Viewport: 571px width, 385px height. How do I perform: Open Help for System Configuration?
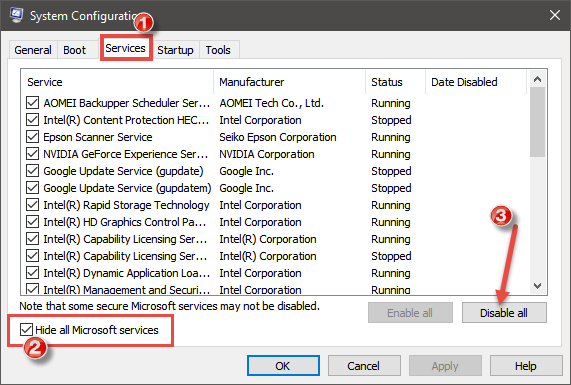coord(526,366)
